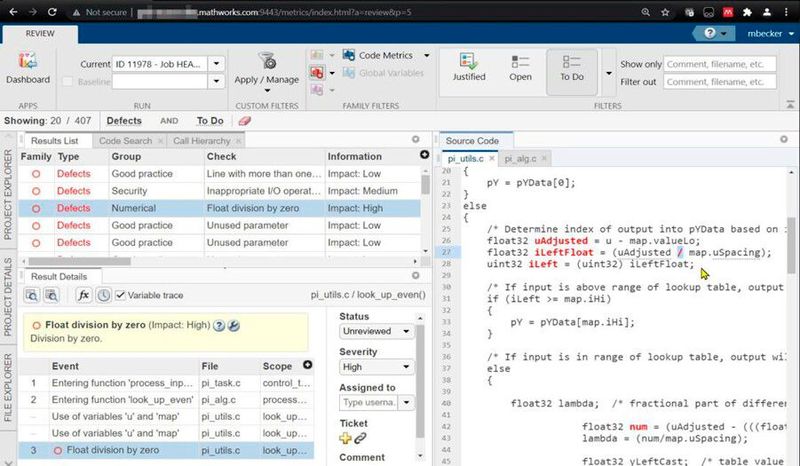Screen dimensions: 800x466
Task: Toggle the Run-time Checks family filter icon above Defects
Action: [317, 55]
